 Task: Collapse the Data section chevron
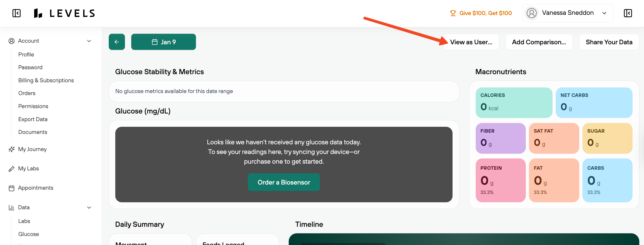89,207
